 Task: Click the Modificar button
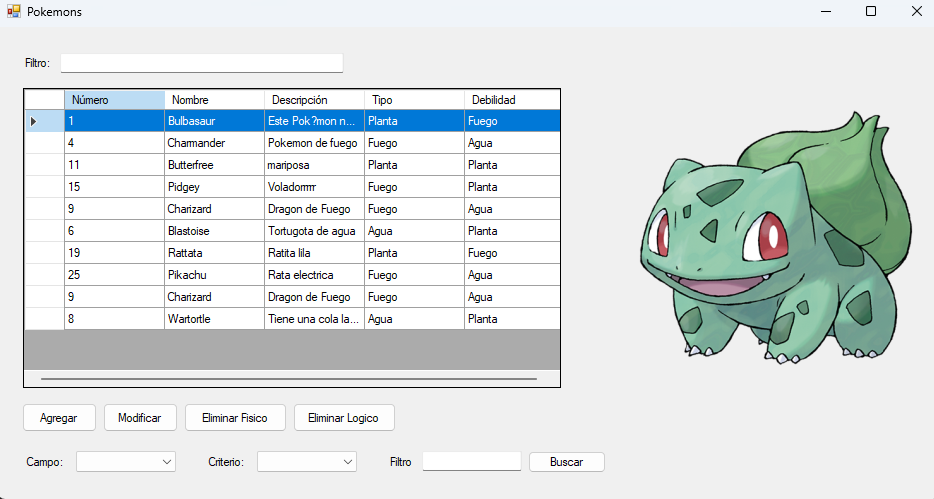[x=140, y=417]
